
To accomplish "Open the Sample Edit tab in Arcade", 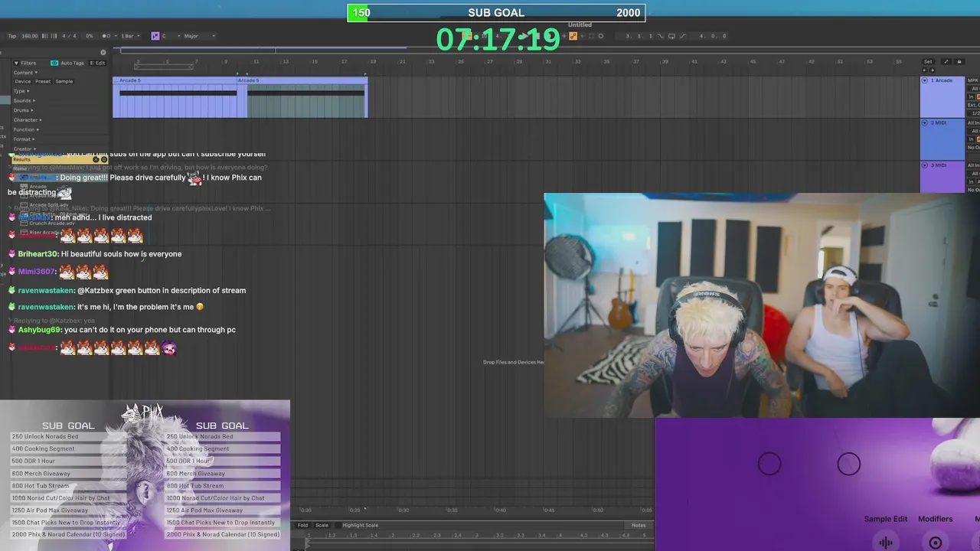I will 886,519.
